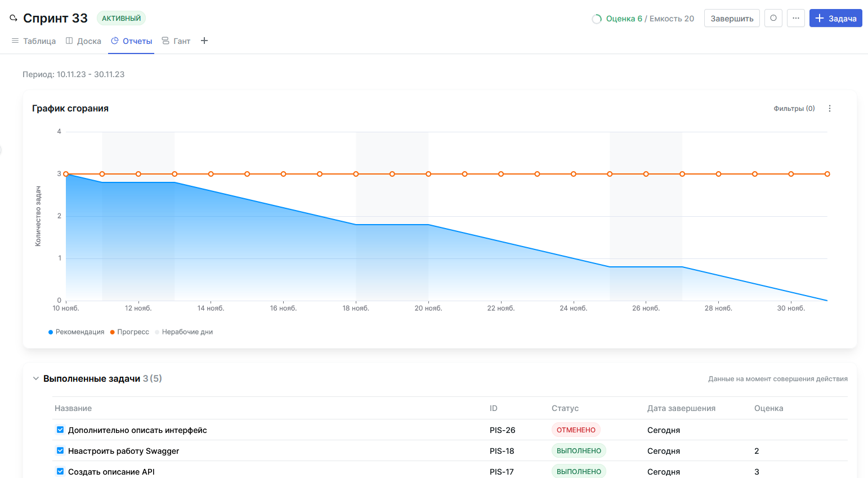Add a new view with plus icon
Screen dimensions: 868x478
pos(204,41)
